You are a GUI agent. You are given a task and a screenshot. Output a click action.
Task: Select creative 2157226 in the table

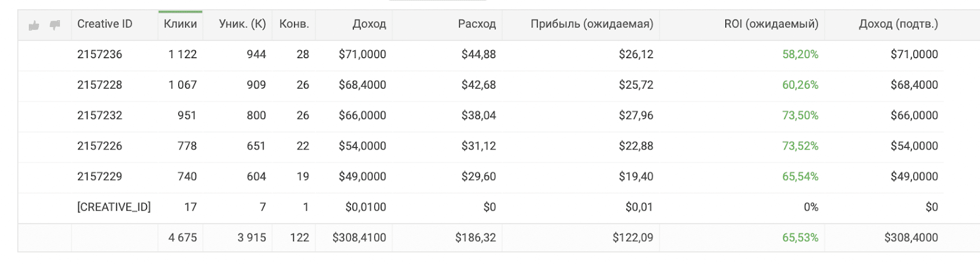tap(480, 146)
